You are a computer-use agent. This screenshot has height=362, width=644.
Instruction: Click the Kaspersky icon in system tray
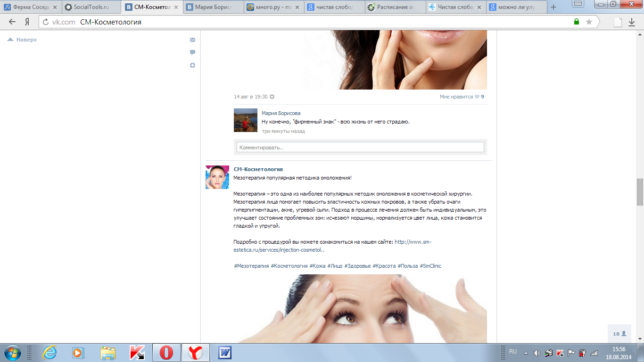(x=560, y=353)
